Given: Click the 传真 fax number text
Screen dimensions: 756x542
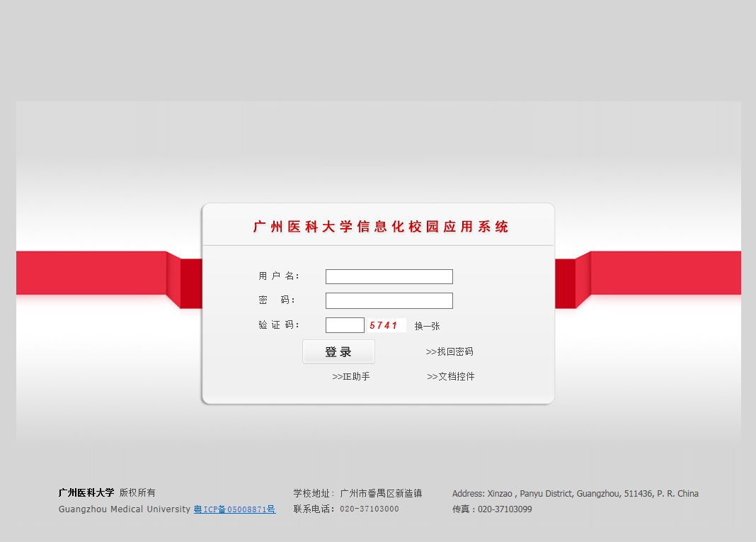Looking at the screenshot, I should (492, 509).
